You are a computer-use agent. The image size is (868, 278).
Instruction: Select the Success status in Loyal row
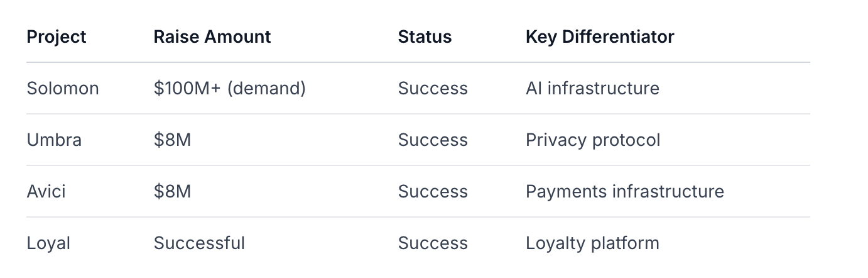point(433,243)
